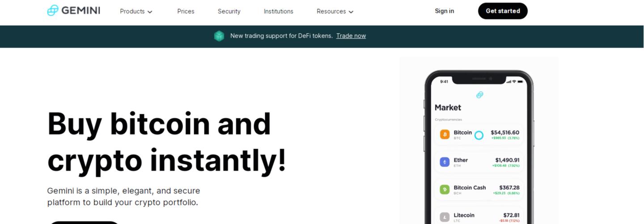Select the green Bitcoin Cash coin icon

[x=445, y=190]
